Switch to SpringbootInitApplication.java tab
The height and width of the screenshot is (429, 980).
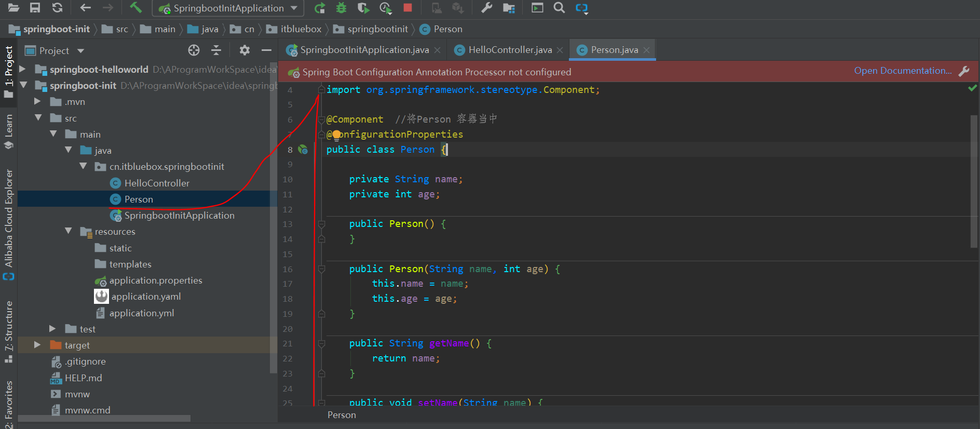click(364, 50)
